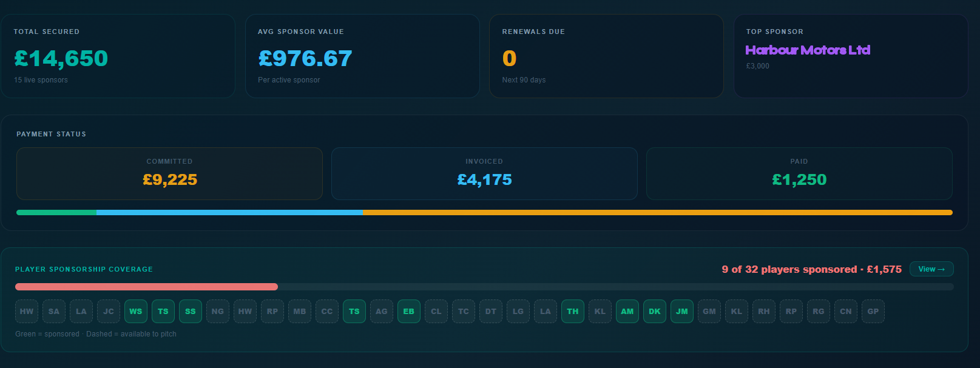This screenshot has height=368, width=980.
Task: Pick the RH player chip
Action: (x=764, y=312)
